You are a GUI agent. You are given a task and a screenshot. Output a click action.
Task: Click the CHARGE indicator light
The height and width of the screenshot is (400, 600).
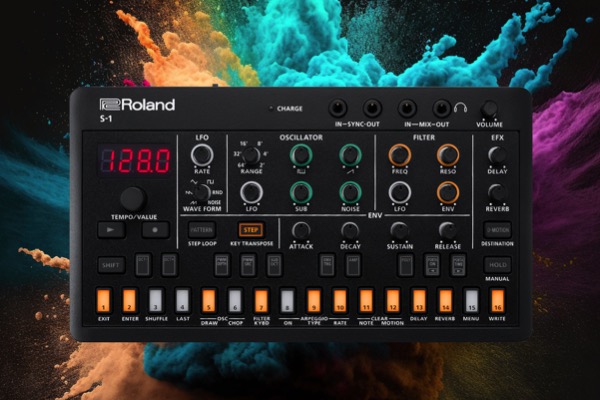pos(271,109)
